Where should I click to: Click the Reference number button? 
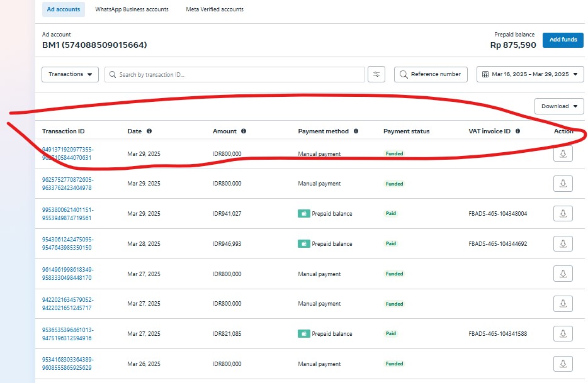(x=431, y=74)
